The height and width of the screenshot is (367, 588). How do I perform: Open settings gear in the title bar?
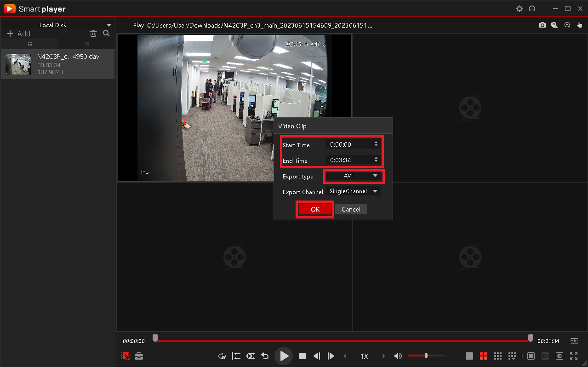tap(519, 9)
